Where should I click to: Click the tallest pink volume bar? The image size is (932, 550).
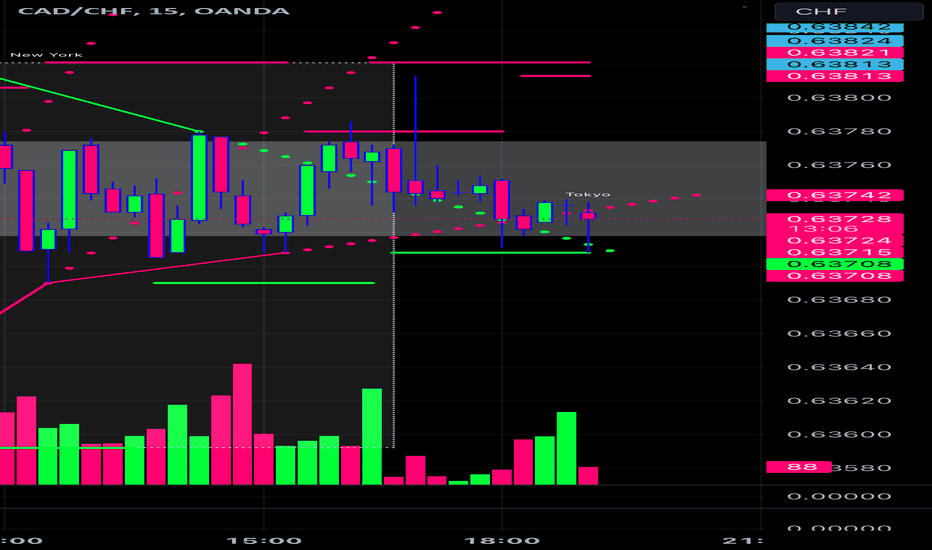[243, 424]
